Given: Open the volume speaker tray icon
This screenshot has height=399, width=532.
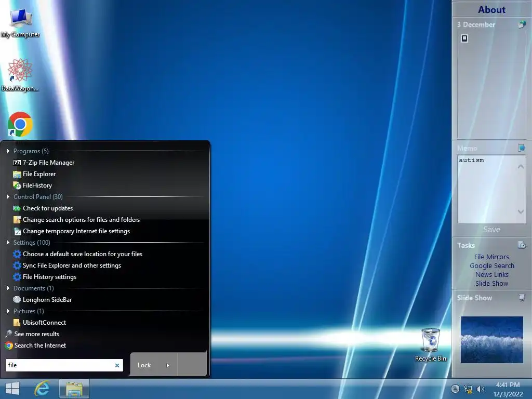Looking at the screenshot, I should click(481, 389).
